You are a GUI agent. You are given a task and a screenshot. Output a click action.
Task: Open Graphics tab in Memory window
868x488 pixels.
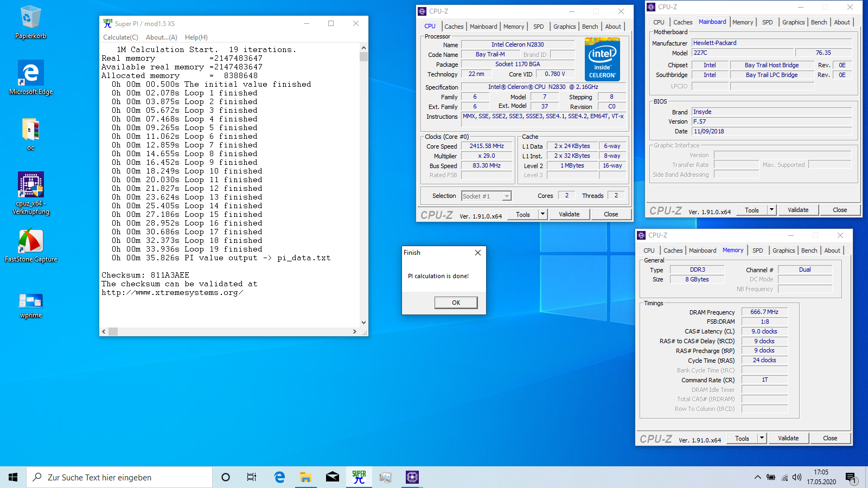point(784,251)
